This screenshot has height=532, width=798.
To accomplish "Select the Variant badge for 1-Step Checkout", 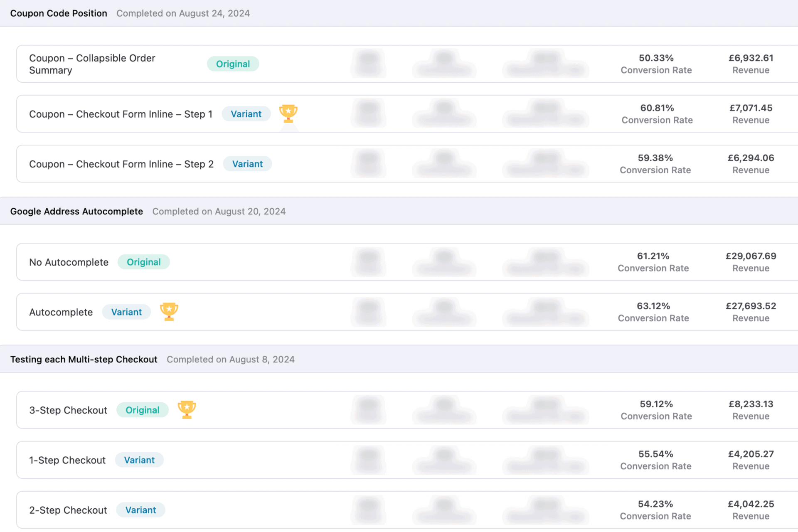I will (139, 460).
